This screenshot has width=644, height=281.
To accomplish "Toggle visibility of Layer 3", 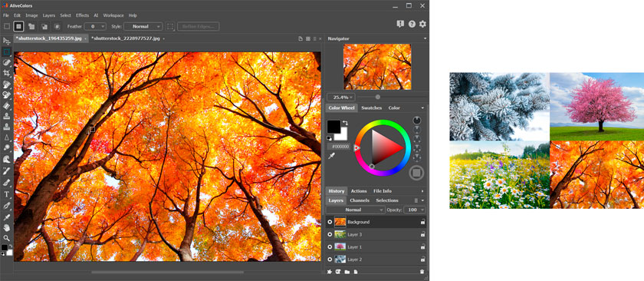I will coord(330,234).
